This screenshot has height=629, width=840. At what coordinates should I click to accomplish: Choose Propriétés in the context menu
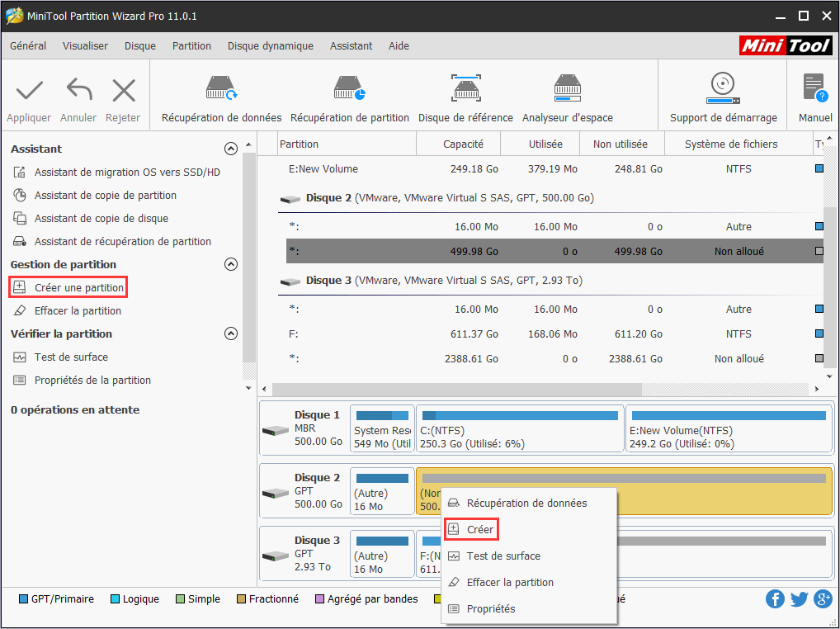pos(490,608)
